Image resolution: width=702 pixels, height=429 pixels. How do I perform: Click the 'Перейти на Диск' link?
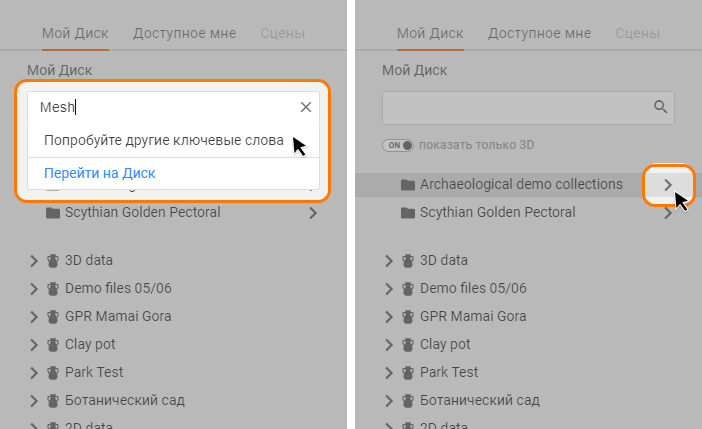point(99,173)
